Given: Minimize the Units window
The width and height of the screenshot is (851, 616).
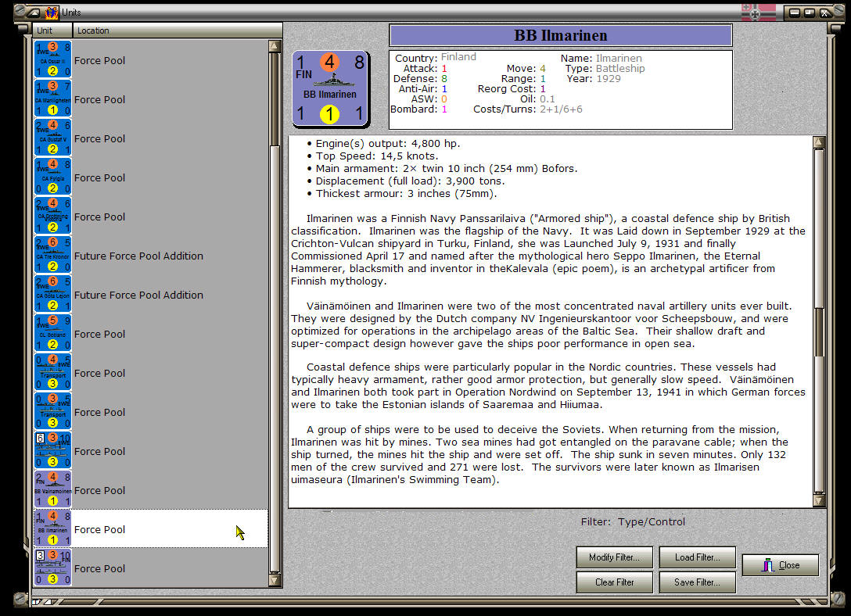Looking at the screenshot, I should tap(795, 12).
